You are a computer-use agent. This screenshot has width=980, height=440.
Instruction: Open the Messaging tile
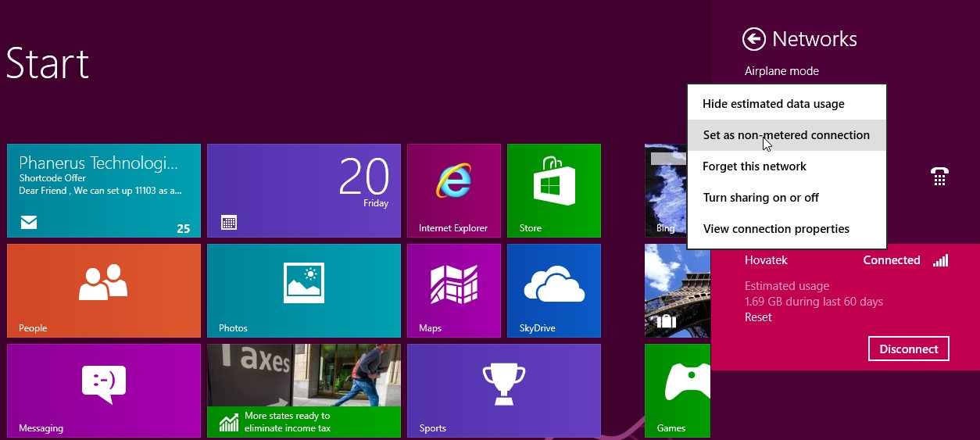[x=104, y=391]
